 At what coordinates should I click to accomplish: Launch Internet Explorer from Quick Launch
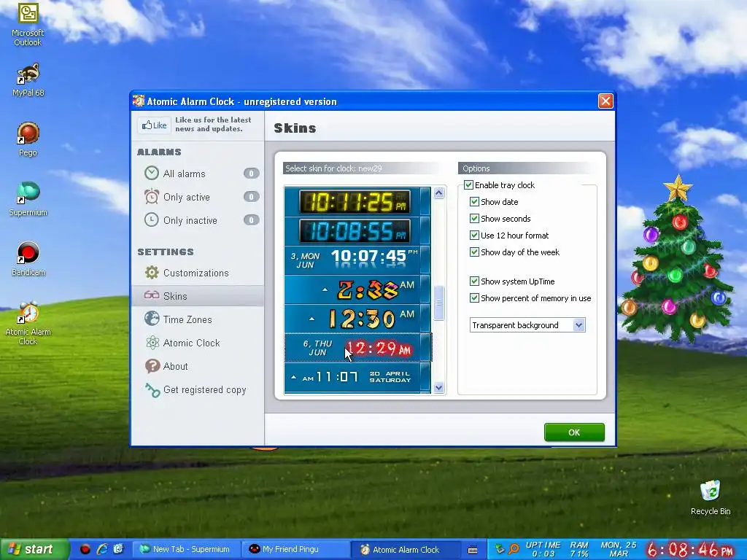(102, 549)
